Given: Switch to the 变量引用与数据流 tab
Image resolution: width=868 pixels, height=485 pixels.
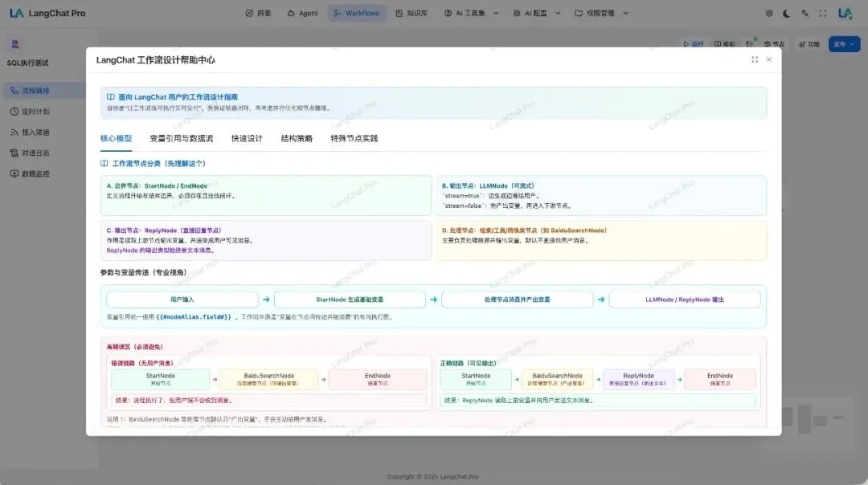Looking at the screenshot, I should point(182,138).
